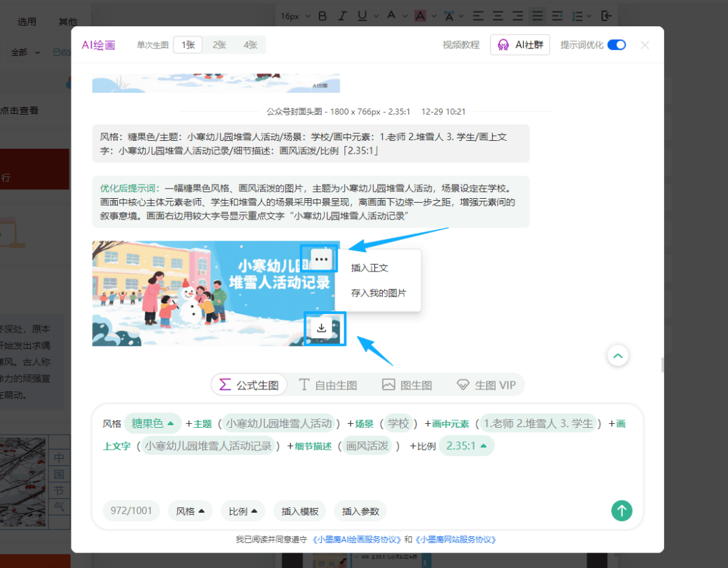Open the 糖果色 style dropdown in prompt

(x=152, y=423)
